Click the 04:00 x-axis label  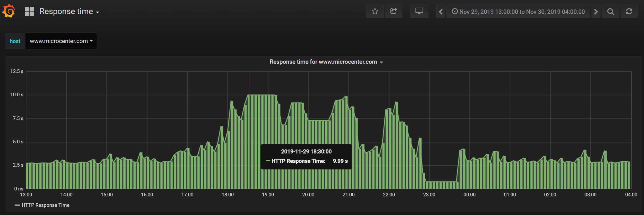coord(631,195)
